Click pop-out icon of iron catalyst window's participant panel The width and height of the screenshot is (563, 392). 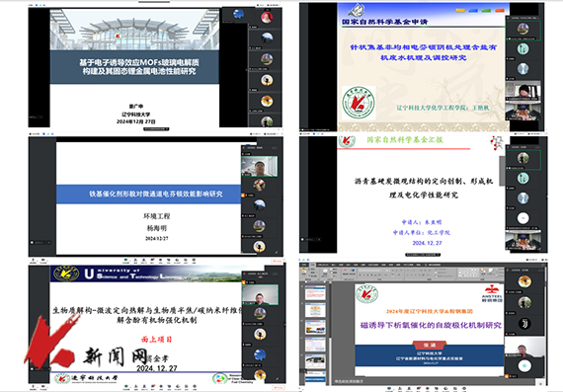275,148
